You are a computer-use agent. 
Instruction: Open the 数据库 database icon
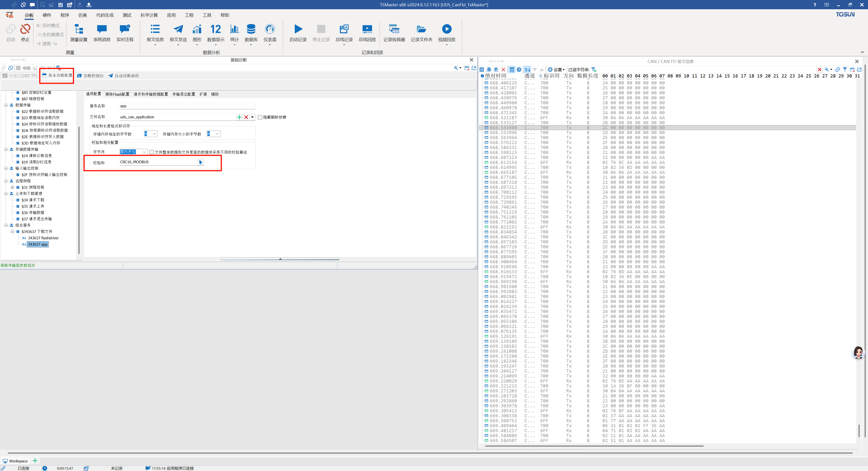point(251,29)
